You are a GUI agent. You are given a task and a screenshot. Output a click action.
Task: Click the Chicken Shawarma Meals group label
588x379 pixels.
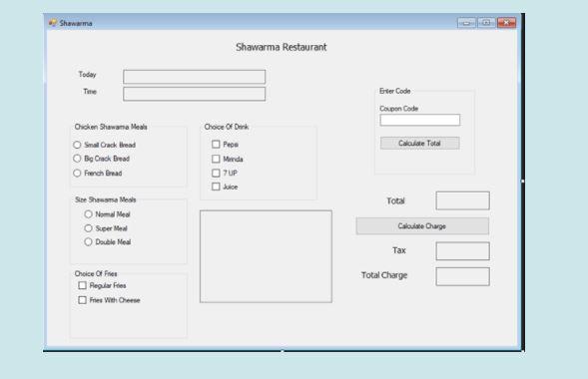111,127
